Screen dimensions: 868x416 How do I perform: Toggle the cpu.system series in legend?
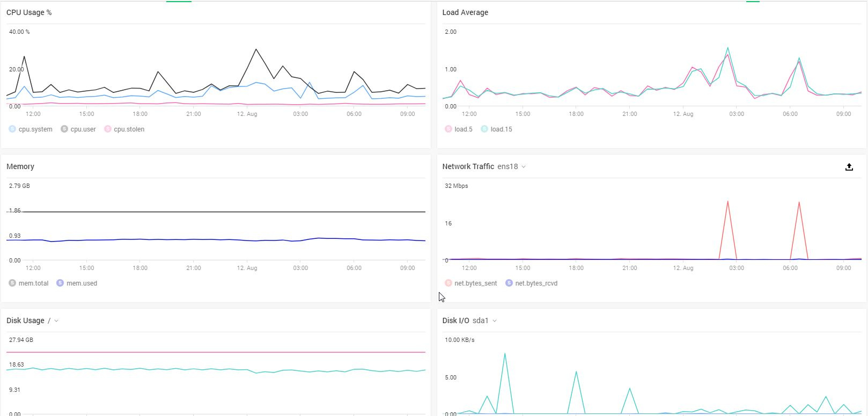click(31, 129)
